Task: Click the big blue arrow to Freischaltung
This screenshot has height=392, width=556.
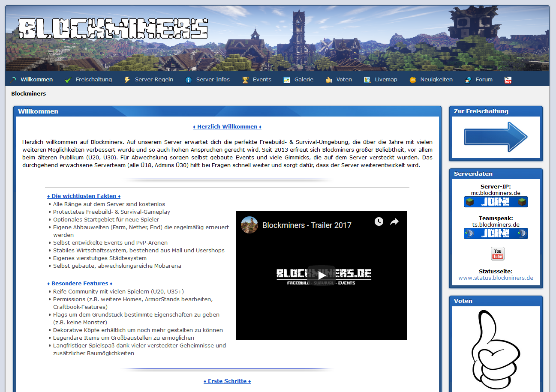Action: pyautogui.click(x=496, y=137)
